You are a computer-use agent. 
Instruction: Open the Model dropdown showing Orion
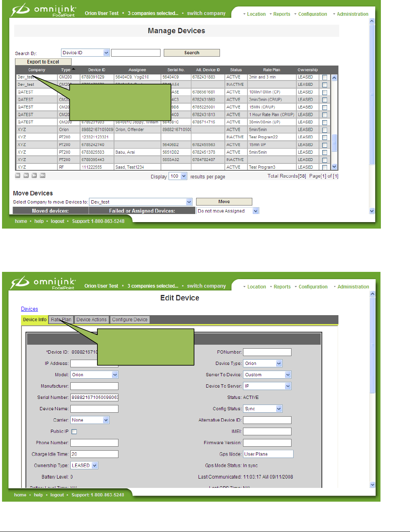tap(94, 375)
